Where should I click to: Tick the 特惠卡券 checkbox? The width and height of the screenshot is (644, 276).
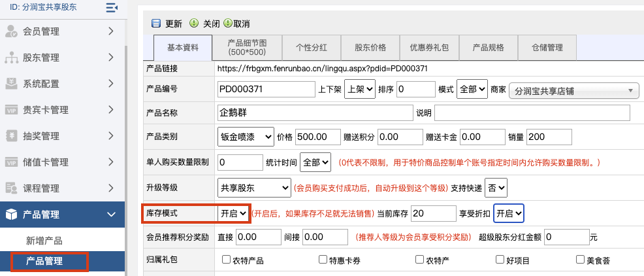323,260
